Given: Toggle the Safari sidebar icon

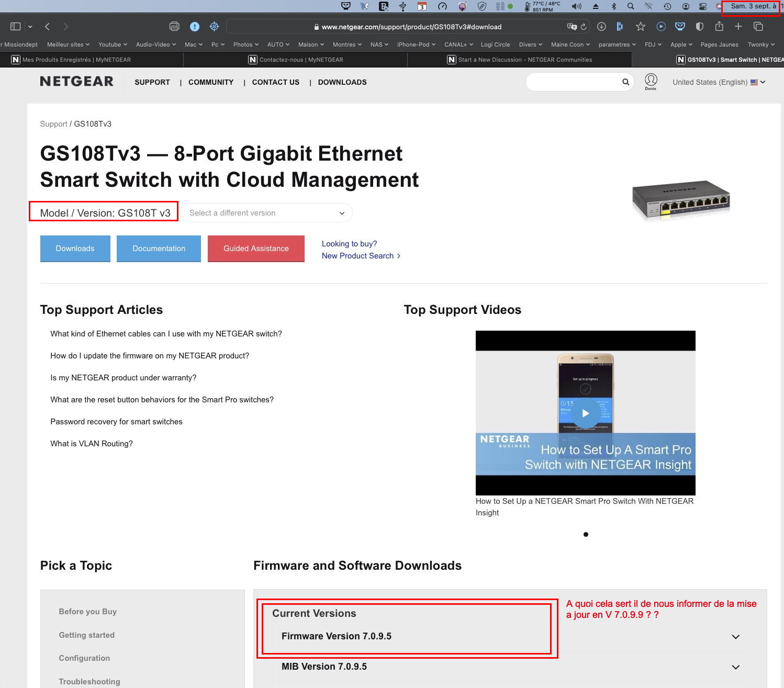Looking at the screenshot, I should pyautogui.click(x=15, y=26).
